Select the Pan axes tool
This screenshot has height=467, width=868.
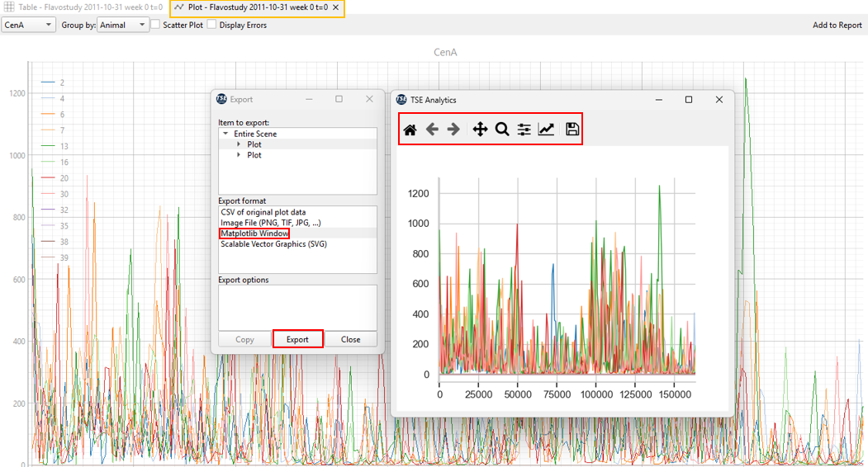point(480,130)
